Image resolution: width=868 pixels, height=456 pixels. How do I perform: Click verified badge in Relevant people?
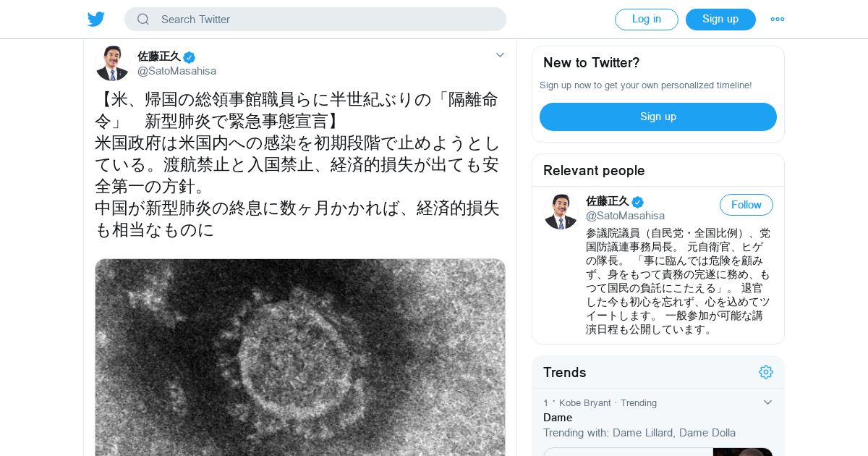pos(637,202)
